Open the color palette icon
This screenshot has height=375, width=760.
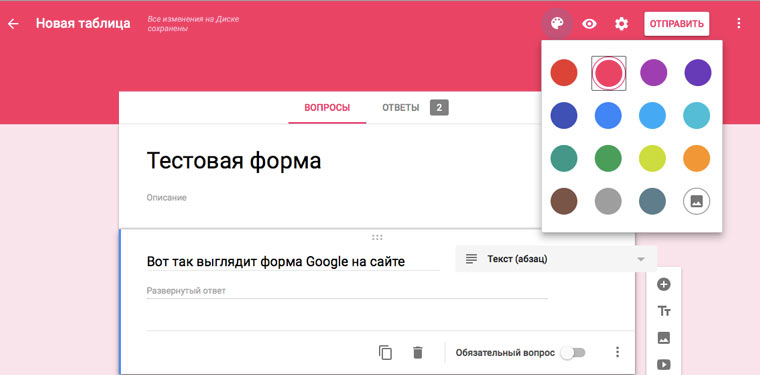tap(557, 23)
